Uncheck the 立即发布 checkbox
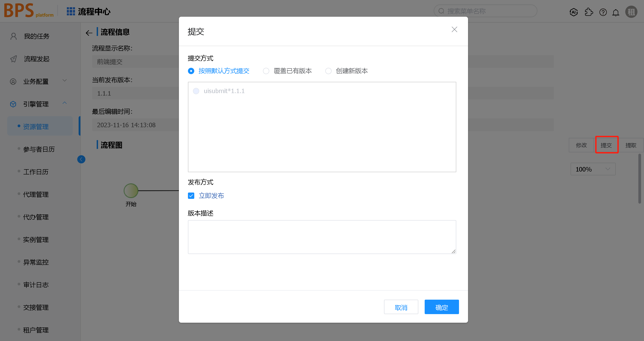The height and width of the screenshot is (341, 644). tap(191, 196)
